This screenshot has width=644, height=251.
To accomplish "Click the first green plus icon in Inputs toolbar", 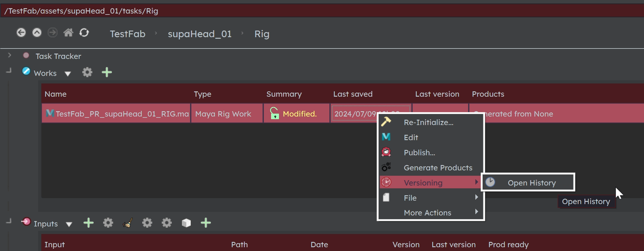I will tap(89, 223).
